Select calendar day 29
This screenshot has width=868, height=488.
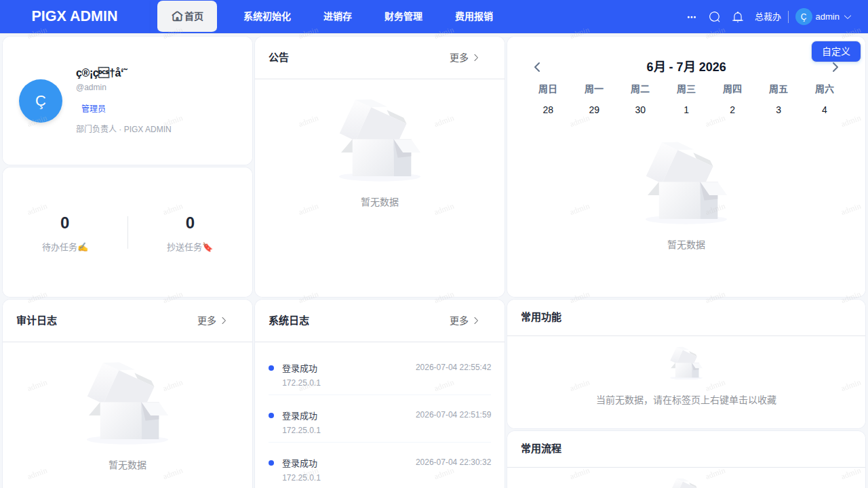coord(594,110)
